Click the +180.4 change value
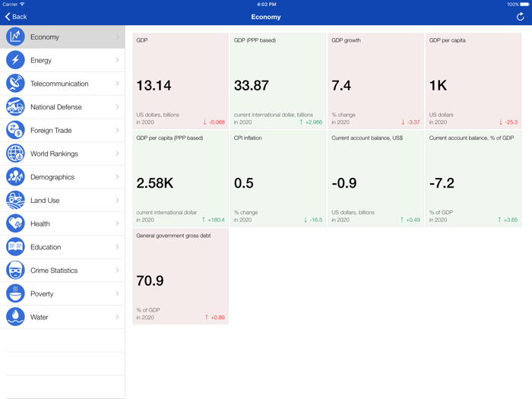 (216, 220)
